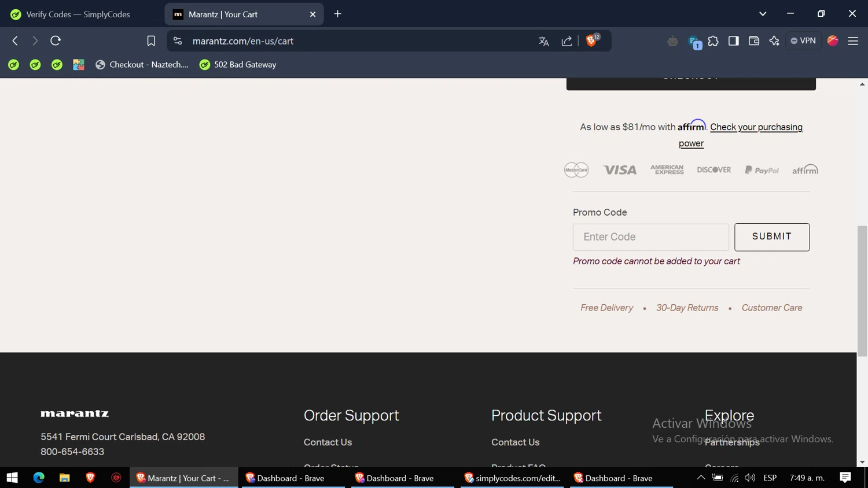Open the Brave Wallet icon
This screenshot has height=488, width=868.
point(754,41)
